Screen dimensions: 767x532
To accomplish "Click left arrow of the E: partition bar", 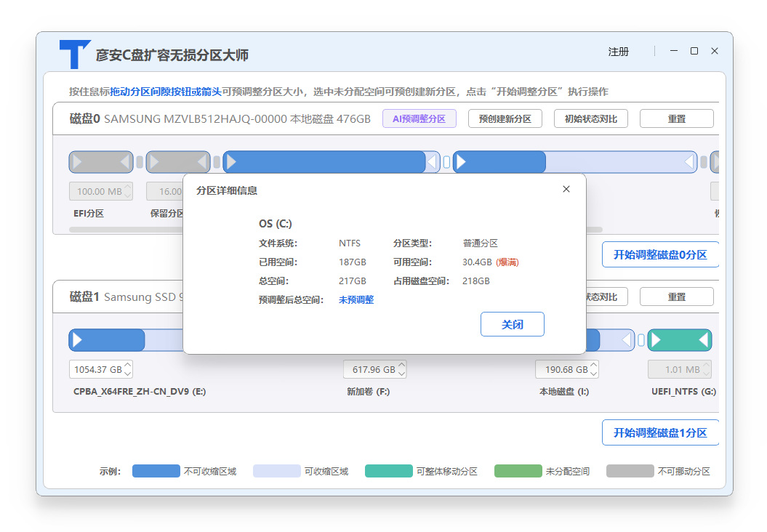I will [77, 340].
